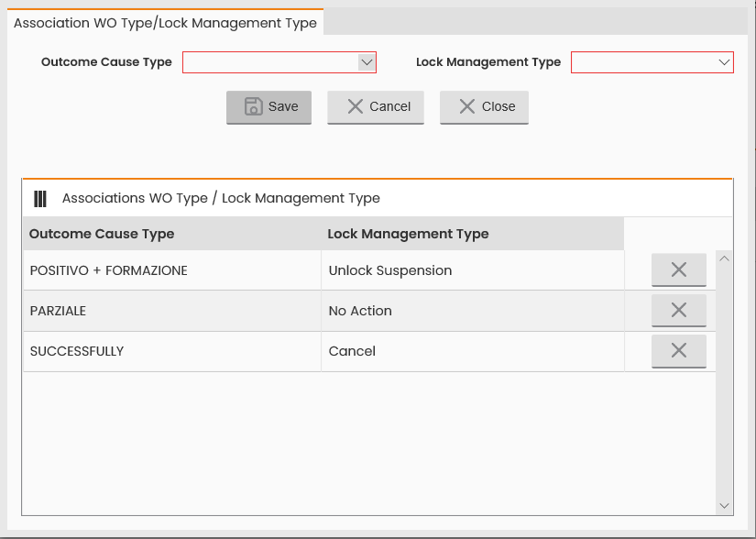
Task: Click the columns icon beside Associations title
Action: (x=40, y=199)
